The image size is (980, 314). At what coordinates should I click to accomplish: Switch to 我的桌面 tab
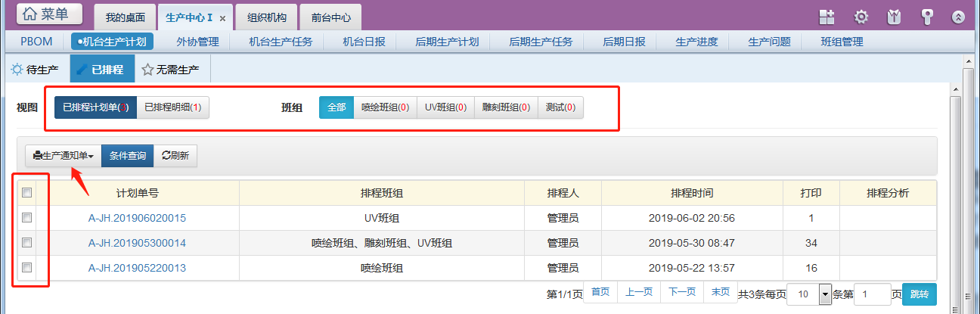124,17
